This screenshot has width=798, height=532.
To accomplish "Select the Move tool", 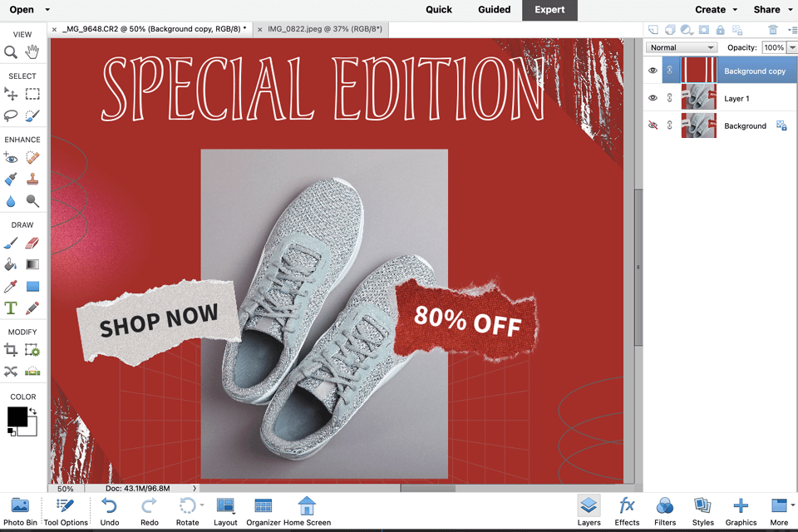I will [x=11, y=94].
